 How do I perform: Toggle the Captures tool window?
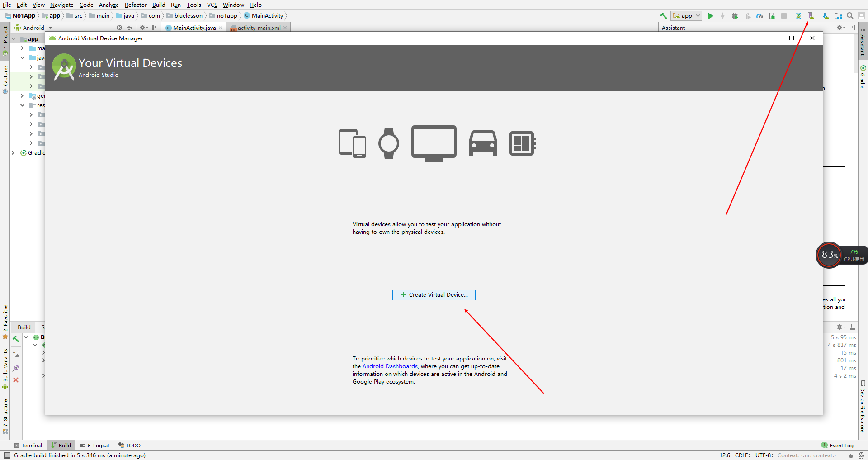point(5,79)
